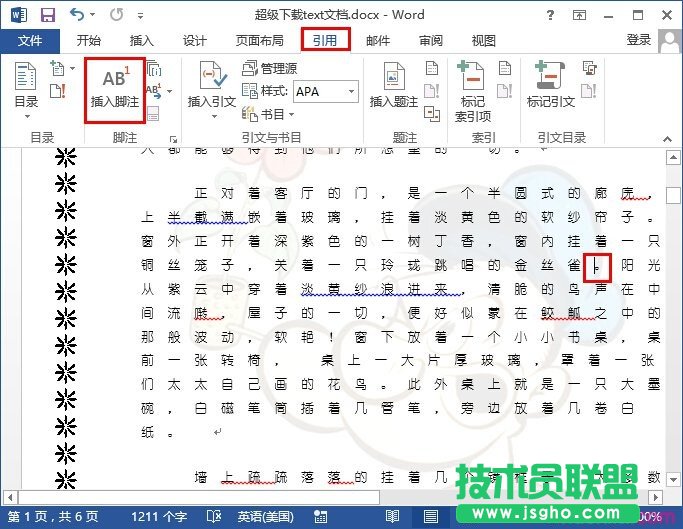Screen dimensions: 683x529
Task: Click Update Table of Authorities icon
Action: (x=589, y=91)
